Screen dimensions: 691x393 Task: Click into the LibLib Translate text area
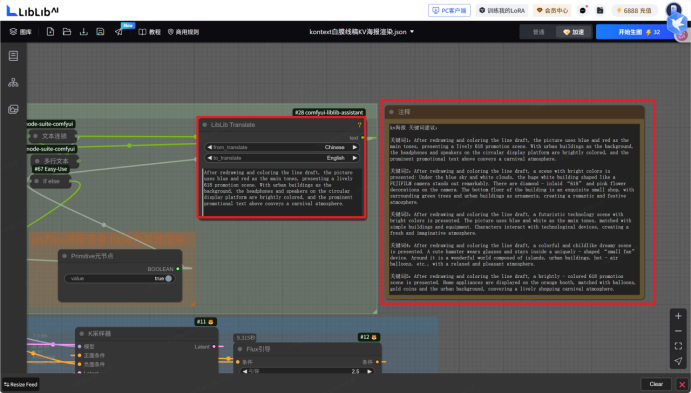coord(282,192)
